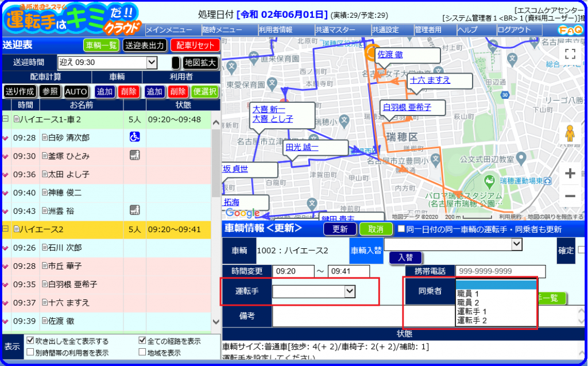Click the red 配車リセット button
The image size is (588, 366).
195,45
